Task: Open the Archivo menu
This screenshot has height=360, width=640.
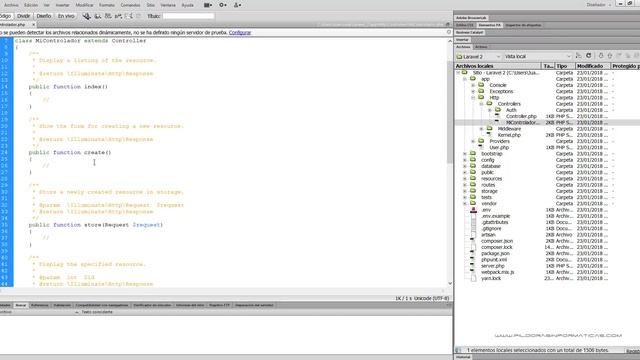Action: coord(11,5)
